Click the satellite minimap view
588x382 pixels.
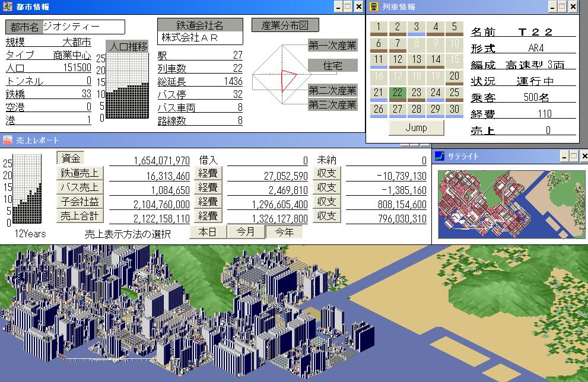coord(510,204)
